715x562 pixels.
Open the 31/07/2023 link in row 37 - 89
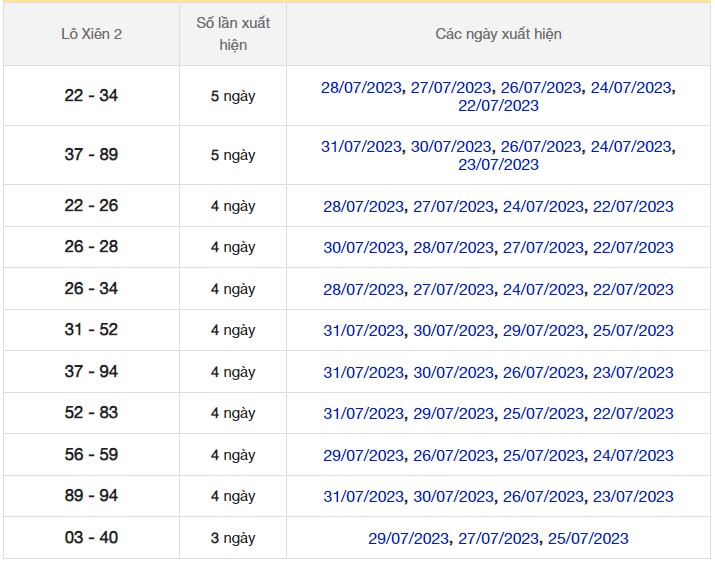click(362, 147)
